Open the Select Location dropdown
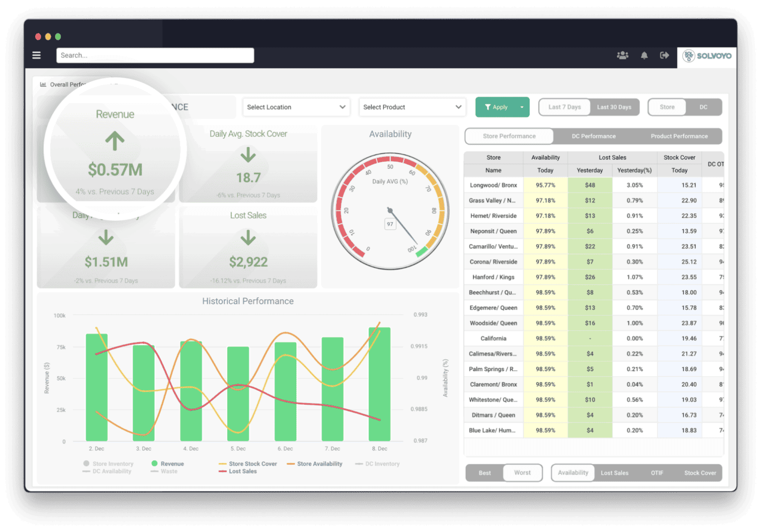Image resolution: width=761 pixels, height=532 pixels. coord(296,107)
